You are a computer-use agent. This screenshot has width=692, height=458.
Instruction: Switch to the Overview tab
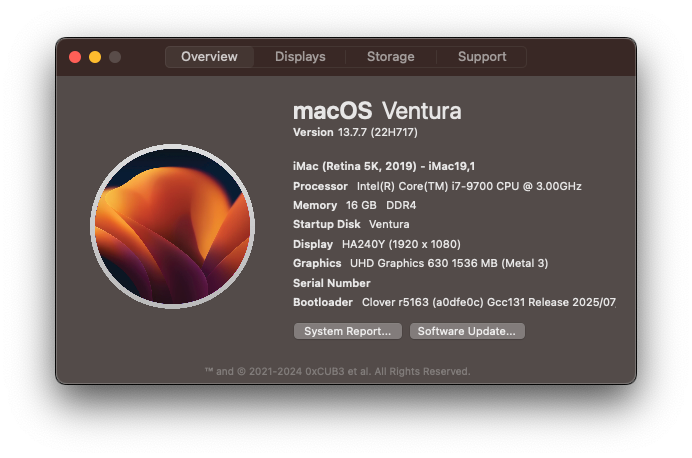[x=209, y=57]
